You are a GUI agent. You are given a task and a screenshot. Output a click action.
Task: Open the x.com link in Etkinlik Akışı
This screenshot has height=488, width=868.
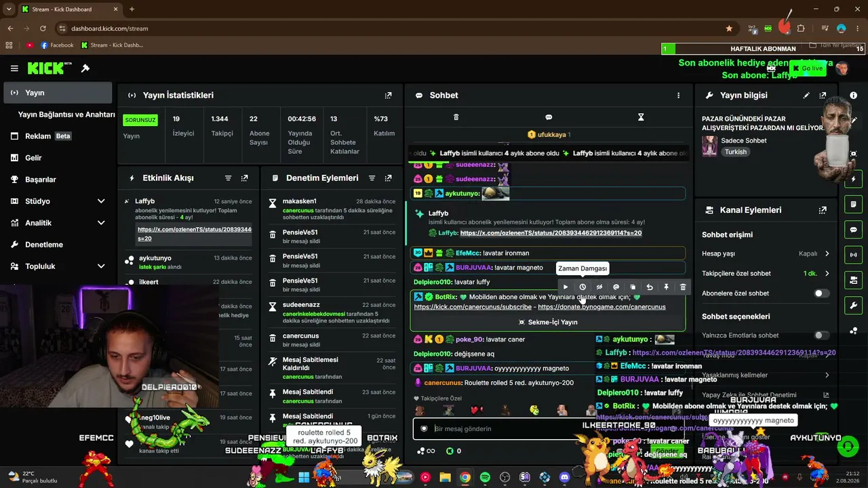195,234
